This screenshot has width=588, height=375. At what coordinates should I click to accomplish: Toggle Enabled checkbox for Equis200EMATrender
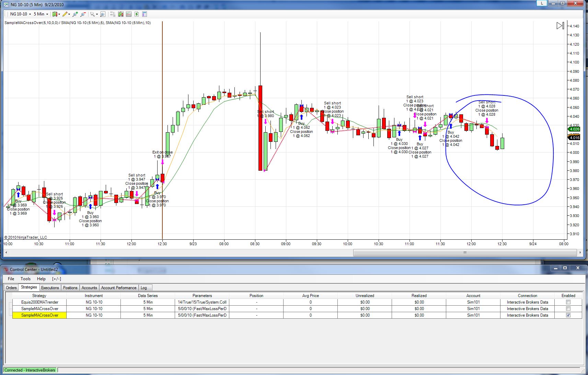click(568, 302)
